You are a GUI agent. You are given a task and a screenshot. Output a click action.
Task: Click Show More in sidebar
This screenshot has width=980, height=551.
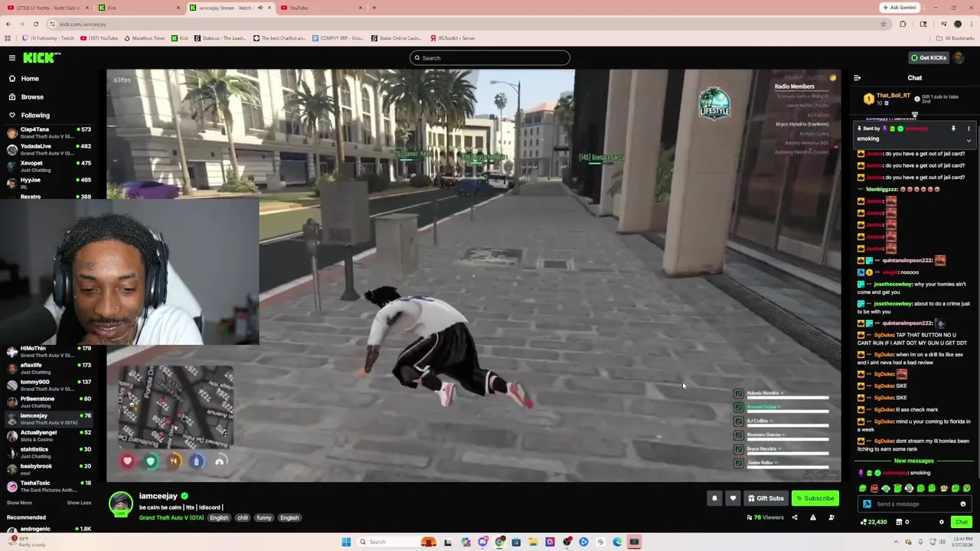pos(19,503)
